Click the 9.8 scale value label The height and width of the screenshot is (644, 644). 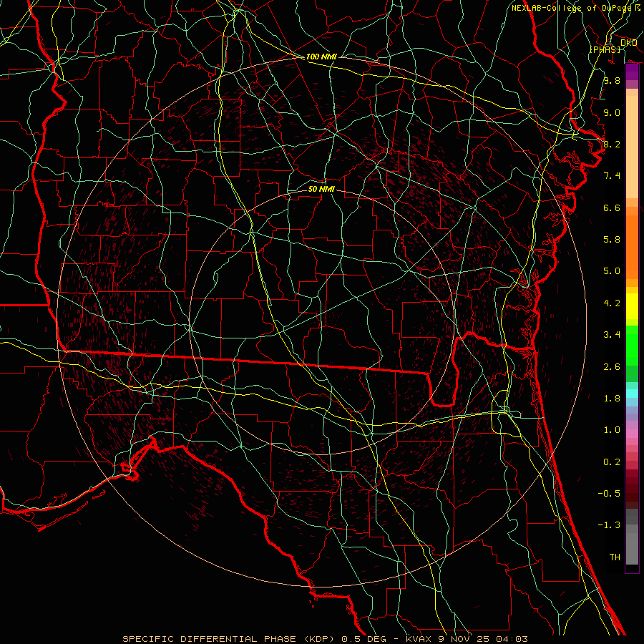[x=611, y=81]
